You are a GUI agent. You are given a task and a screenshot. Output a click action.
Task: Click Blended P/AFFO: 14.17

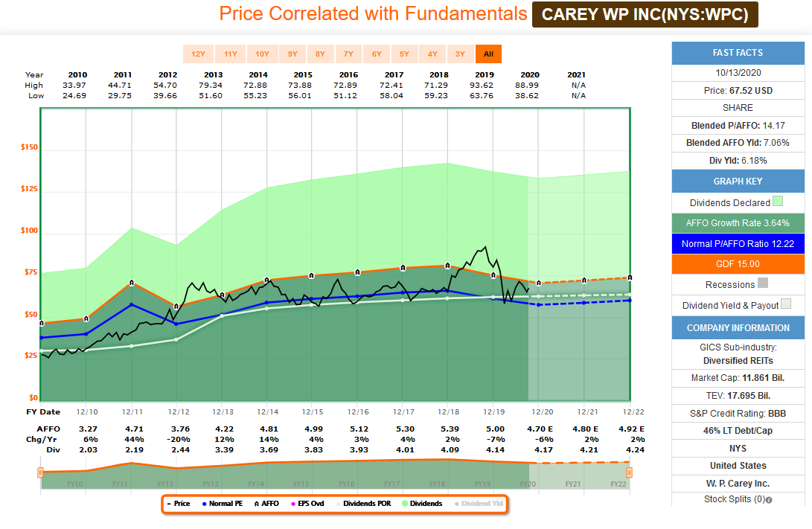point(738,125)
